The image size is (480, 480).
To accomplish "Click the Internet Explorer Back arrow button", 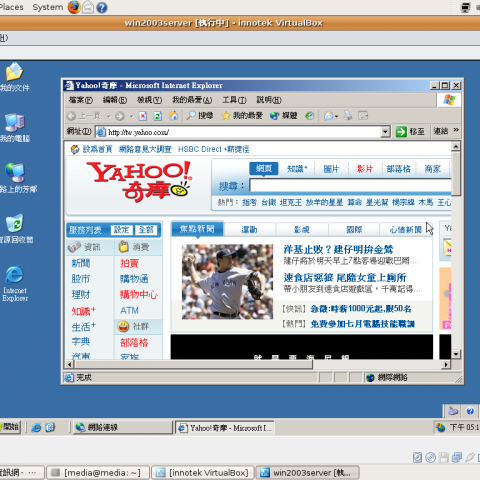I will tap(71, 116).
